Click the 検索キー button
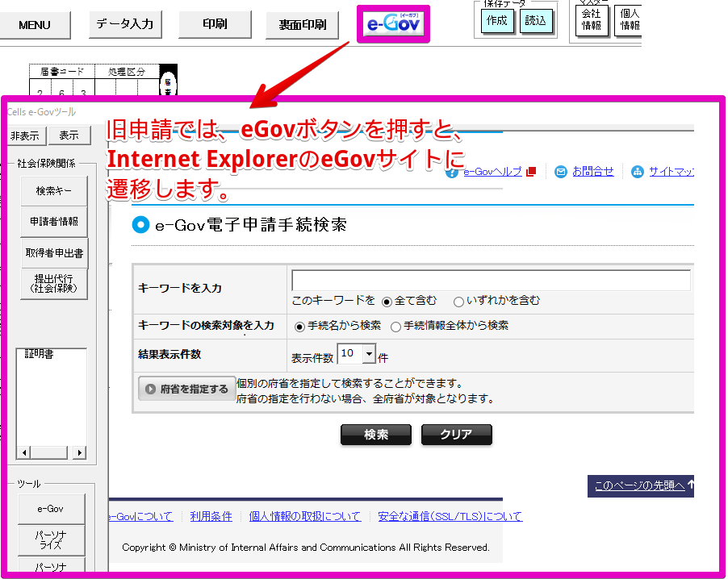The image size is (728, 579). click(54, 190)
